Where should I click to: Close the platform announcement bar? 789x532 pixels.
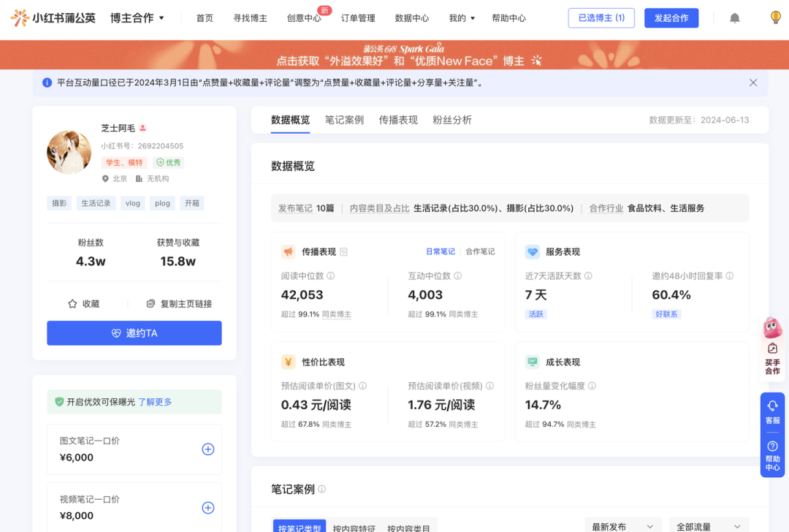753,83
